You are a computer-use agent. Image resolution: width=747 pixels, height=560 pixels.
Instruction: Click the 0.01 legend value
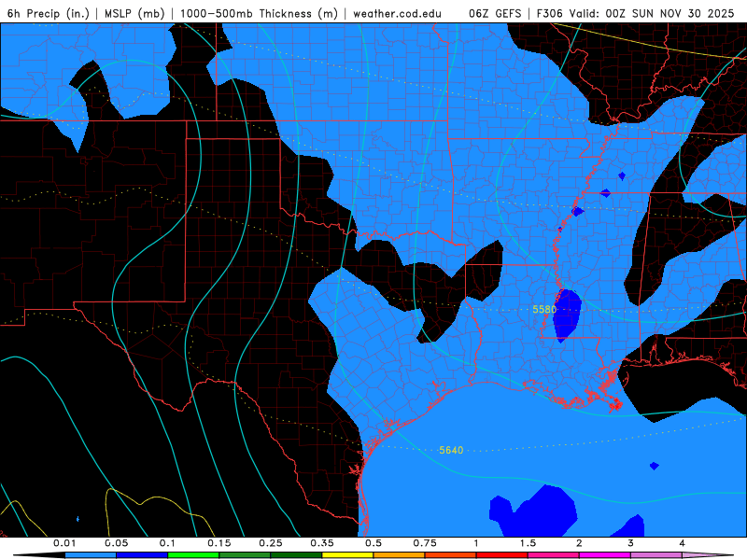(64, 543)
